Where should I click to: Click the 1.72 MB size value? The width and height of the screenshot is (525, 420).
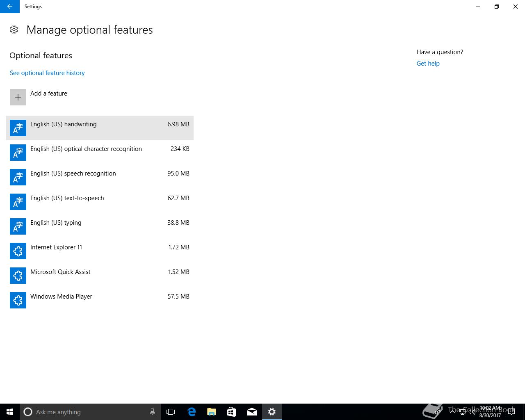179,247
